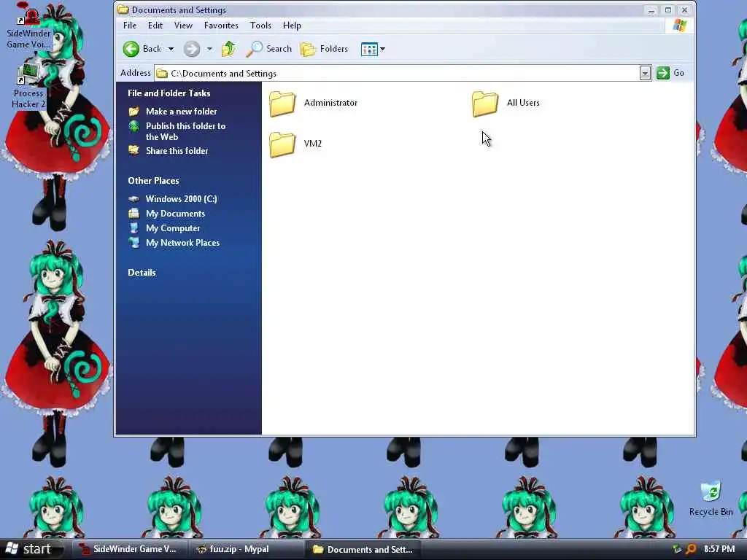Go back with the green Back arrow
This screenshot has height=560, width=747.
[x=142, y=49]
